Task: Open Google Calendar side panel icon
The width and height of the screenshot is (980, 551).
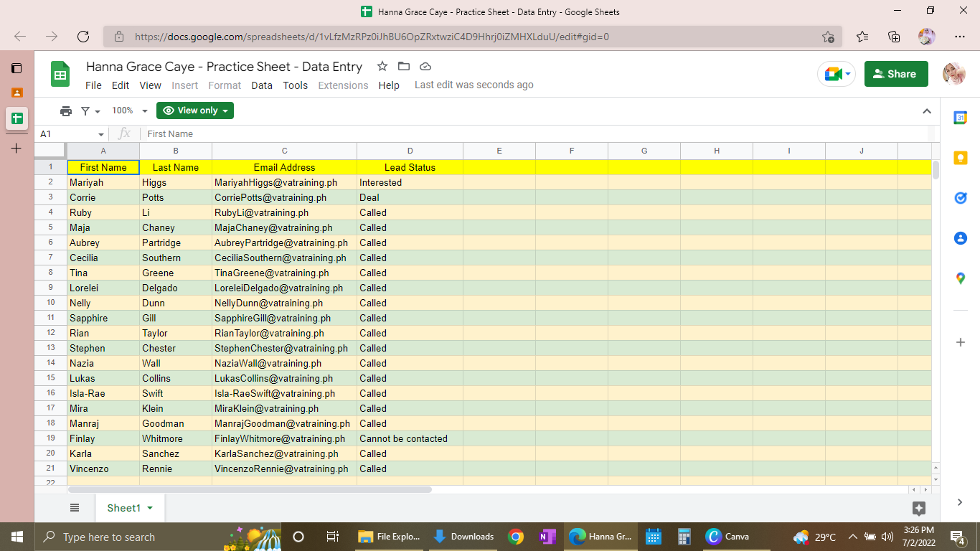Action: point(961,118)
